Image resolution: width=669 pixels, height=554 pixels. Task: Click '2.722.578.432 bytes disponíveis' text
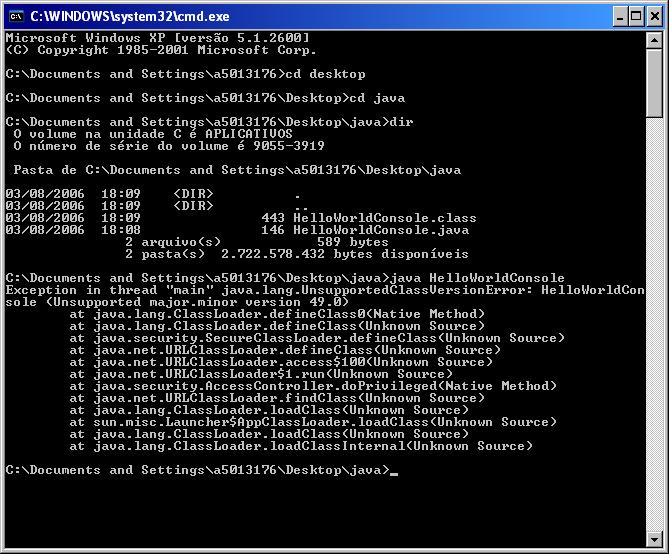point(345,254)
